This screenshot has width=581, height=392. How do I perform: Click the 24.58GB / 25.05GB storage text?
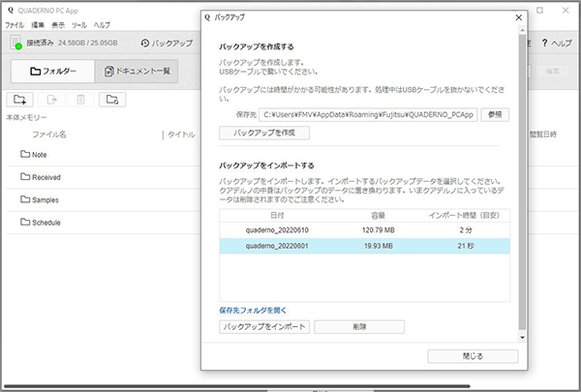tap(88, 43)
